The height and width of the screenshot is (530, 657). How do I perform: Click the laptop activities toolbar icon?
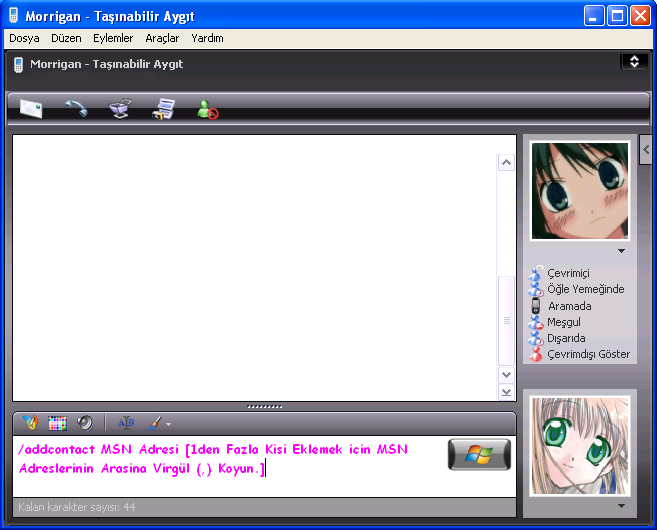(164, 109)
